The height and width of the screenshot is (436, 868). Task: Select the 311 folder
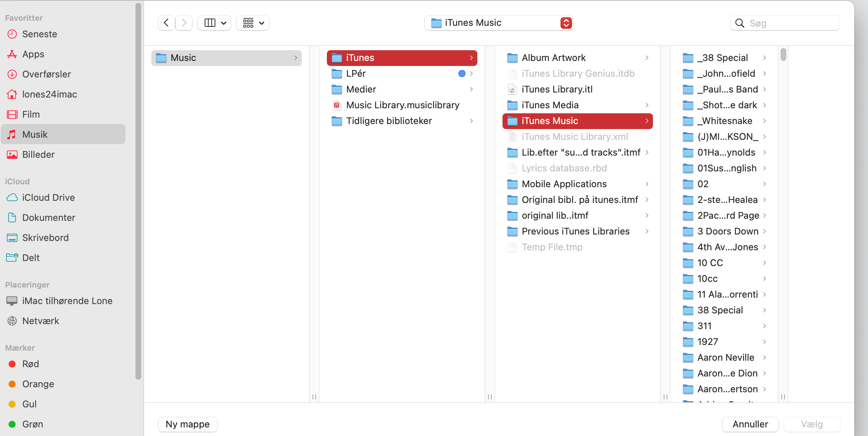(725, 326)
